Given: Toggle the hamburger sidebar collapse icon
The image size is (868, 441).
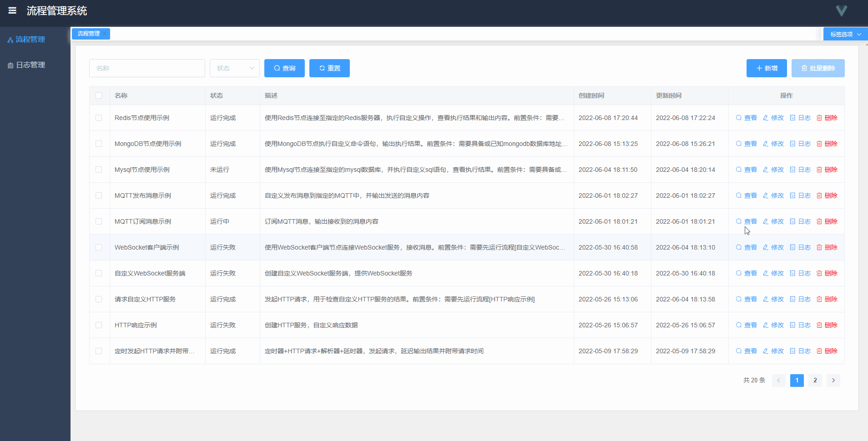Looking at the screenshot, I should coord(12,10).
